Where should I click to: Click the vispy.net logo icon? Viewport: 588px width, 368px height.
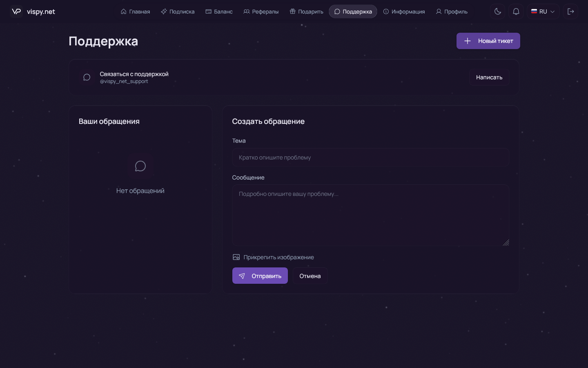tap(16, 11)
